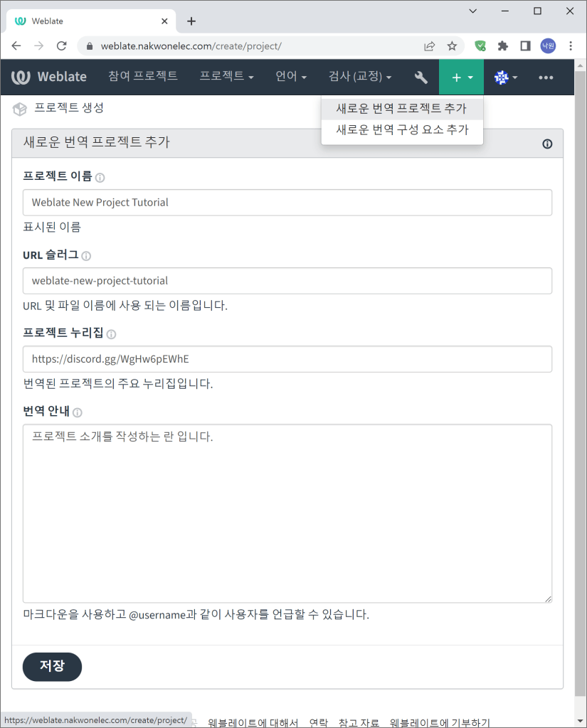This screenshot has width=587, height=728.
Task: Expand the 언어 dropdown menu
Action: (x=291, y=77)
